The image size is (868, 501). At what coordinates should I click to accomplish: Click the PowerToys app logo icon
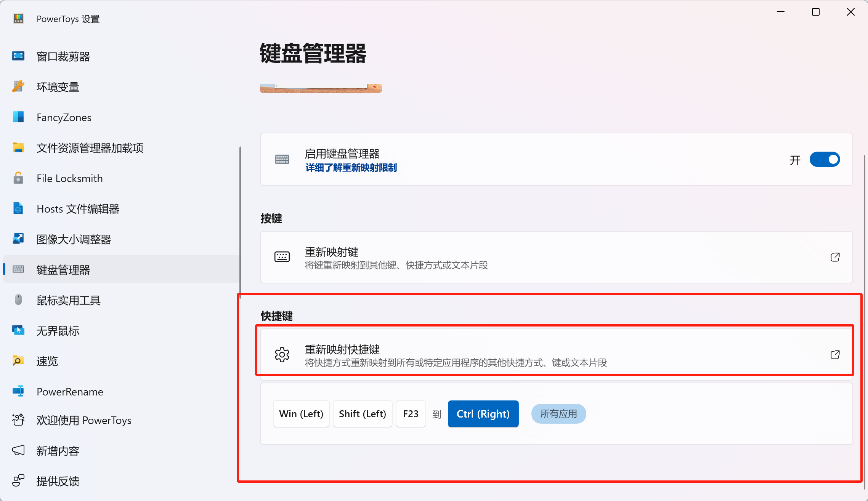(18, 18)
